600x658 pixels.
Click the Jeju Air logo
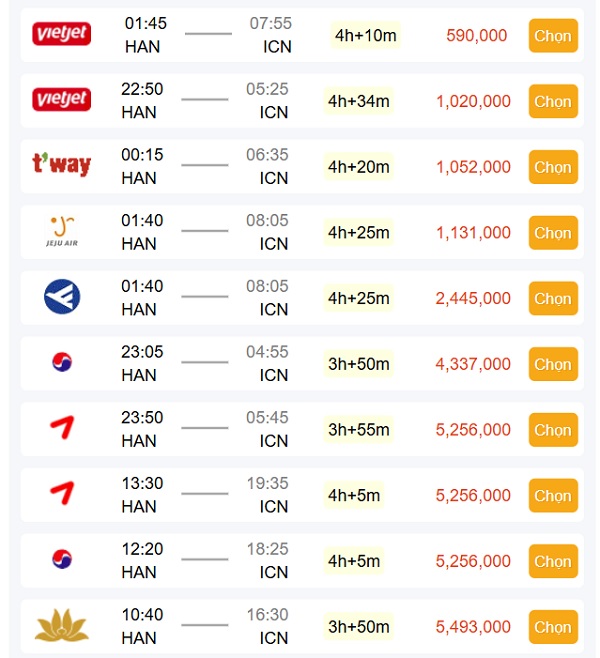click(62, 231)
